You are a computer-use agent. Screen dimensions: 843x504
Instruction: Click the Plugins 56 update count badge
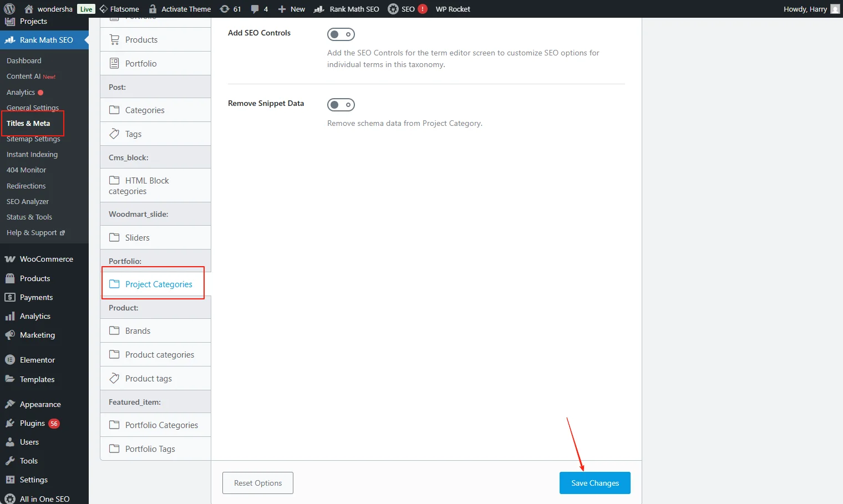[x=54, y=423]
